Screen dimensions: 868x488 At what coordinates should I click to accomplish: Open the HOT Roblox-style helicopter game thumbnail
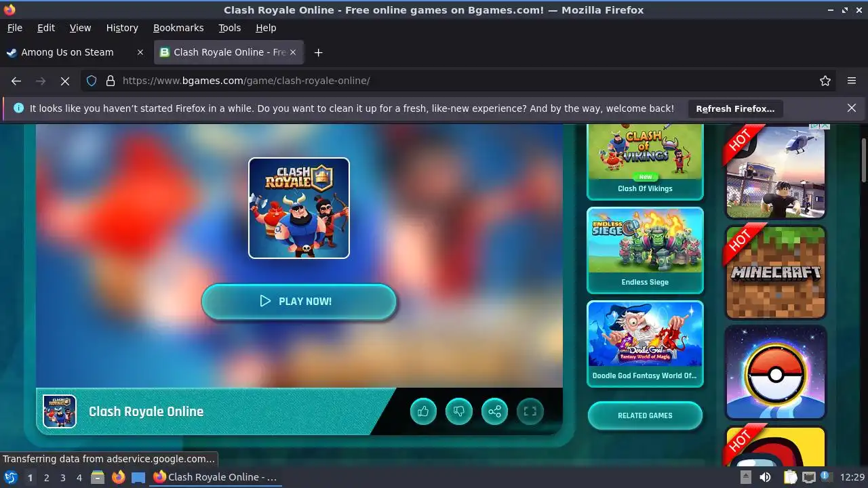click(776, 171)
